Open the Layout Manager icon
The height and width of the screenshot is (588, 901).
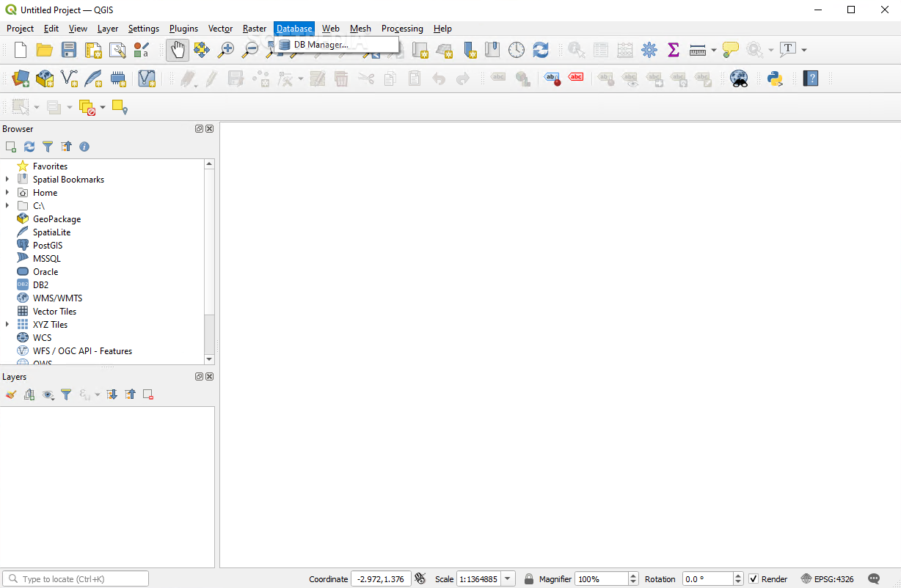point(117,50)
